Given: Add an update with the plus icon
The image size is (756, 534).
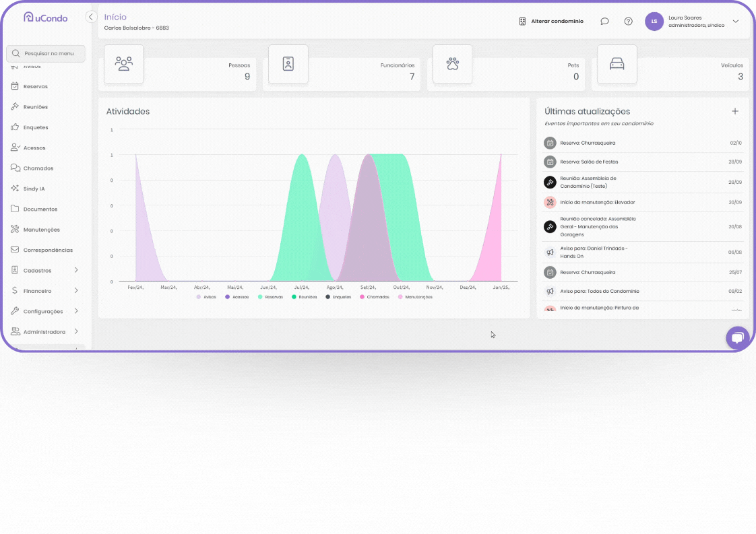Looking at the screenshot, I should [x=735, y=111].
